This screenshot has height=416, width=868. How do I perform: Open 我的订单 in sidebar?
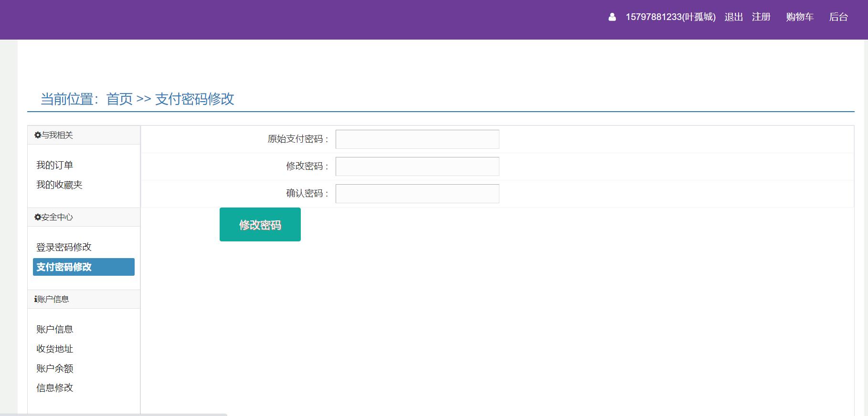coord(54,165)
